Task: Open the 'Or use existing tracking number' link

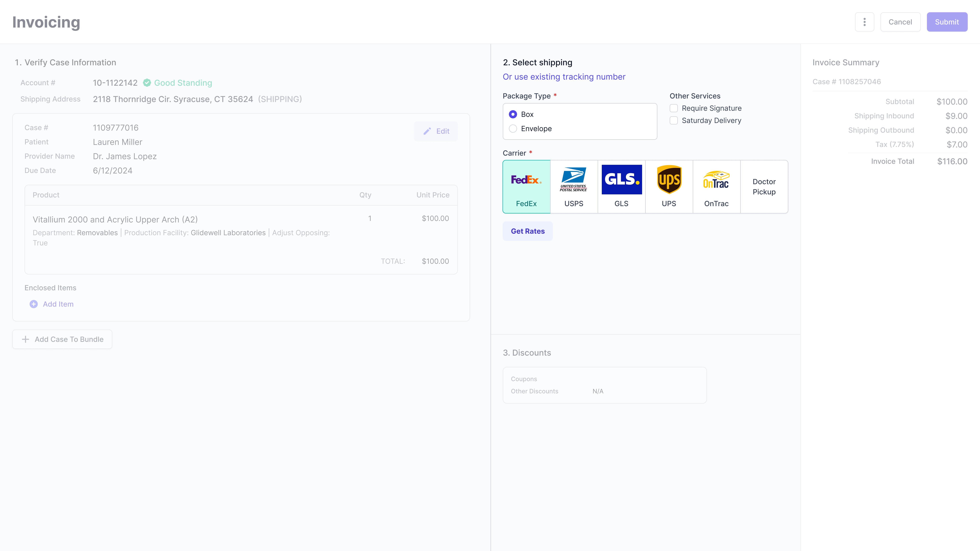Action: click(564, 77)
